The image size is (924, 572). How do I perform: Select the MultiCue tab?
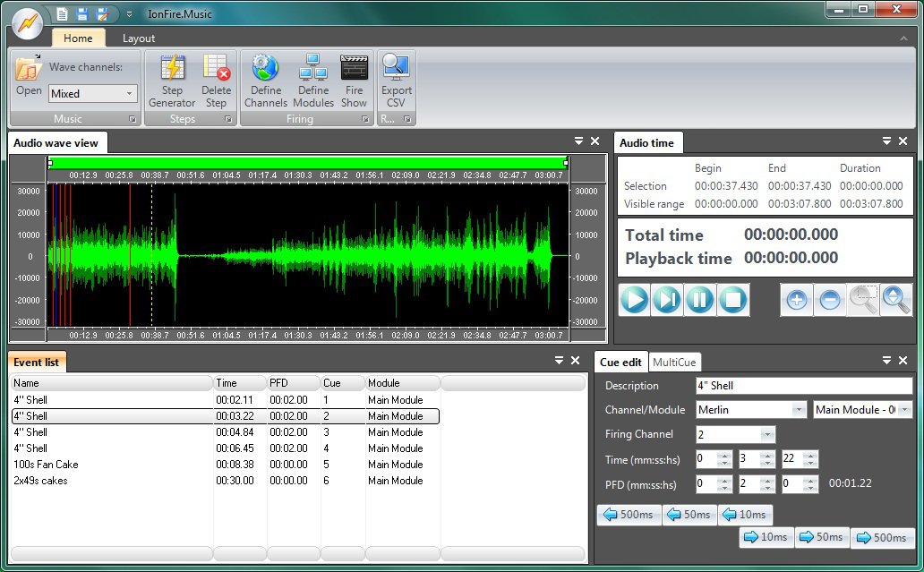674,363
